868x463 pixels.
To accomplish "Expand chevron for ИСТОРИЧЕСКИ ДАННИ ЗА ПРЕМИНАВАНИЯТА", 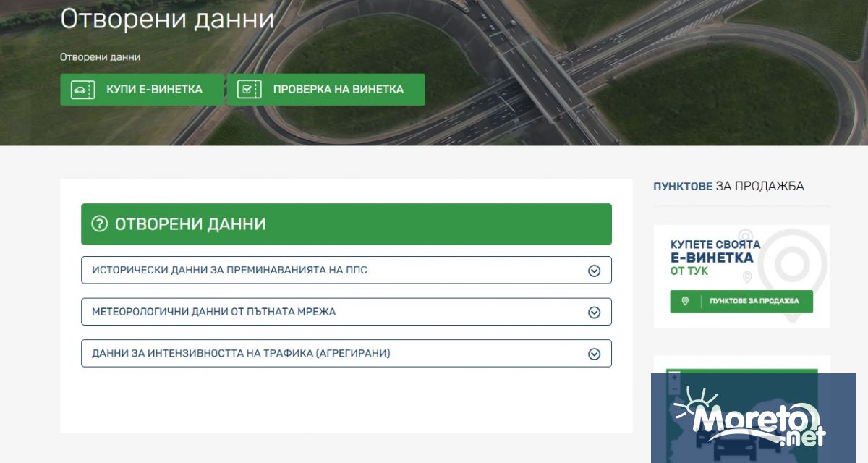I will [x=594, y=271].
